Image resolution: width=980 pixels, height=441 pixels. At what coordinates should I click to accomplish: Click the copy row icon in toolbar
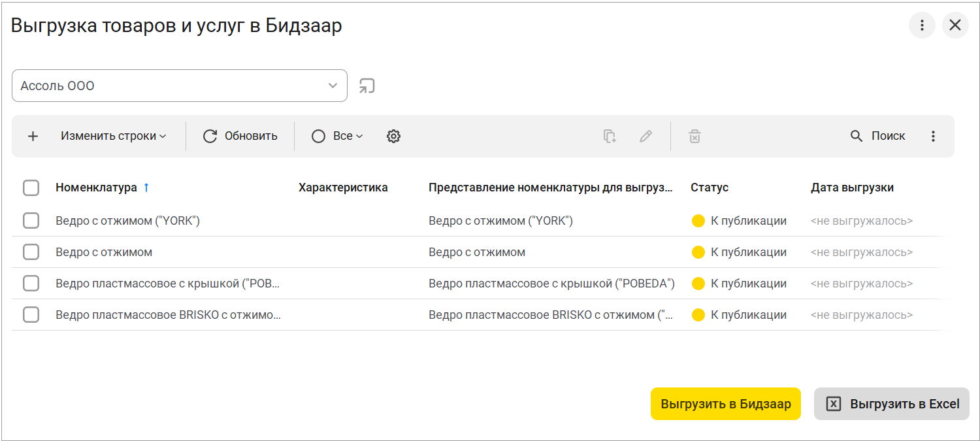coord(610,136)
